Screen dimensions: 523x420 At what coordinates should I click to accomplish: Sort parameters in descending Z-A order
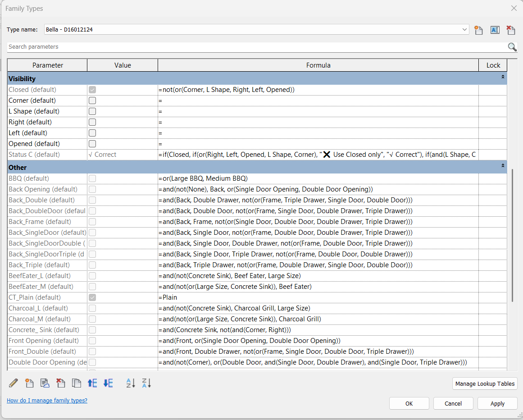point(146,383)
